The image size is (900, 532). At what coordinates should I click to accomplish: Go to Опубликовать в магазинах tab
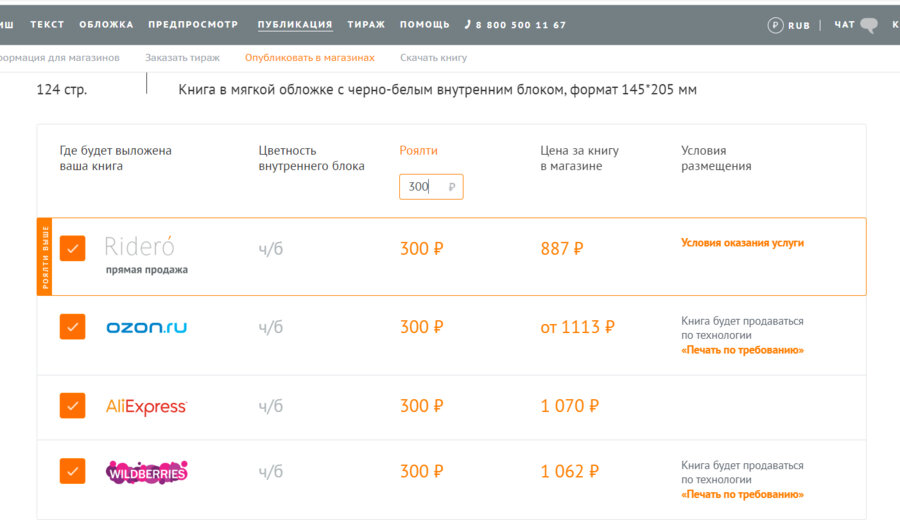310,57
